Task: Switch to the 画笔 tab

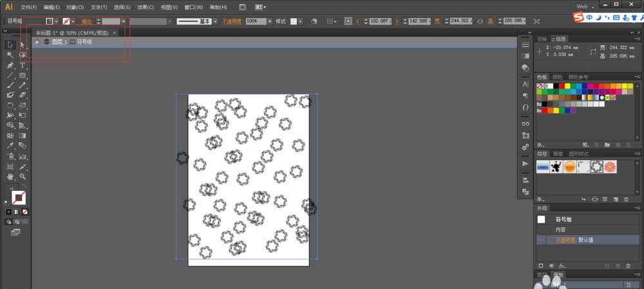Action: coord(557,154)
